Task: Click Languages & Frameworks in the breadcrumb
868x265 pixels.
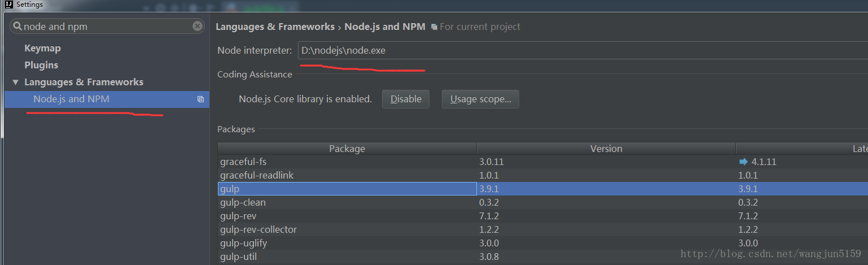Action: [275, 27]
